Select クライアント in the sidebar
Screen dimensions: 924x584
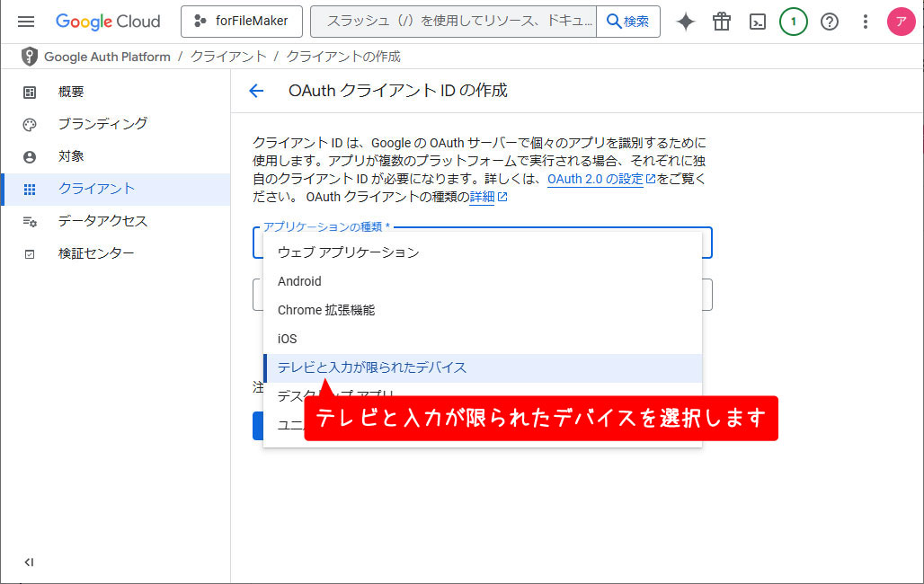(x=115, y=190)
